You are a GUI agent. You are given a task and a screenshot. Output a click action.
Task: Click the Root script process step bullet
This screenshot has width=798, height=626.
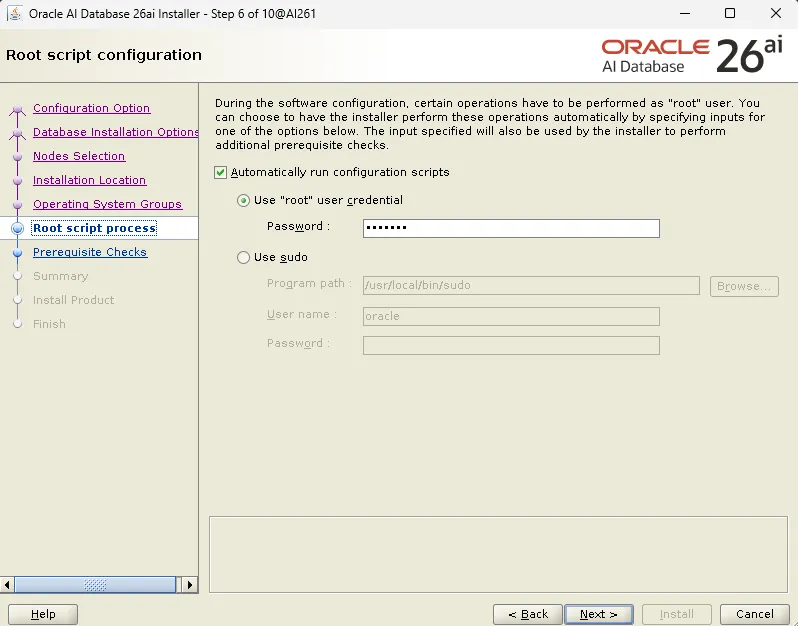(17, 229)
